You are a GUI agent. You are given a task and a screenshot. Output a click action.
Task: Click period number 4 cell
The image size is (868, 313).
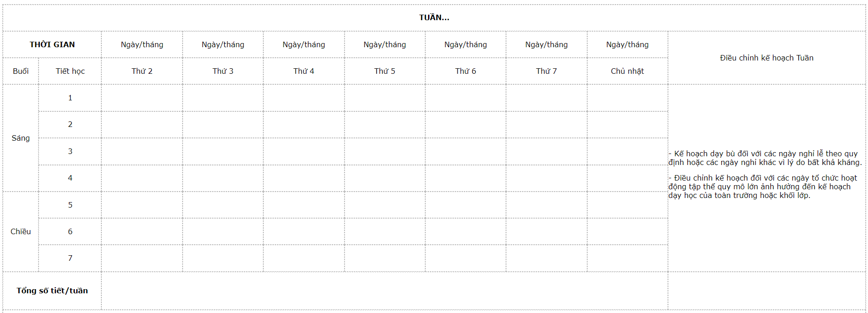(x=70, y=178)
